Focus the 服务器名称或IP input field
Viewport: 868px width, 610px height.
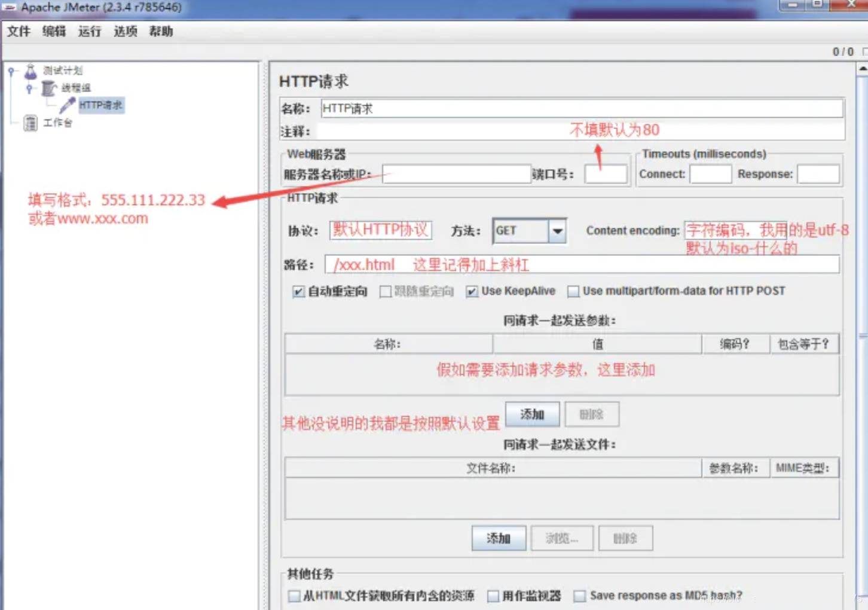tap(456, 174)
